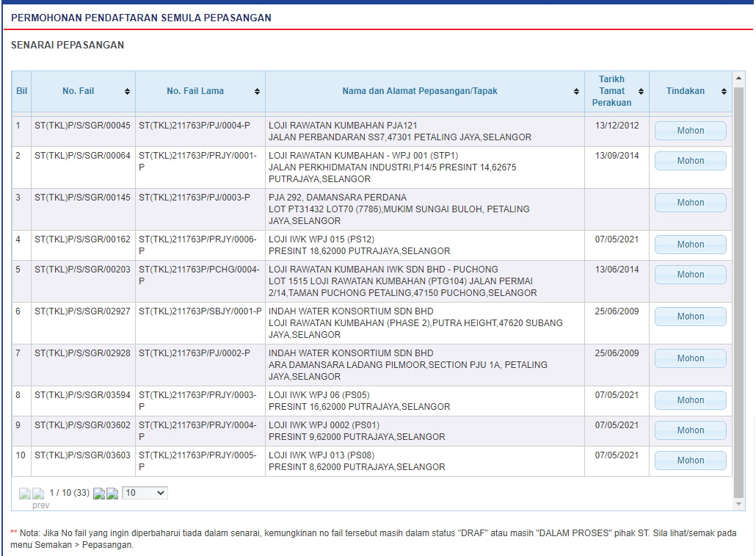Open rows-per-page dropdown showing 10
This screenshot has width=756, height=556.
tap(145, 493)
